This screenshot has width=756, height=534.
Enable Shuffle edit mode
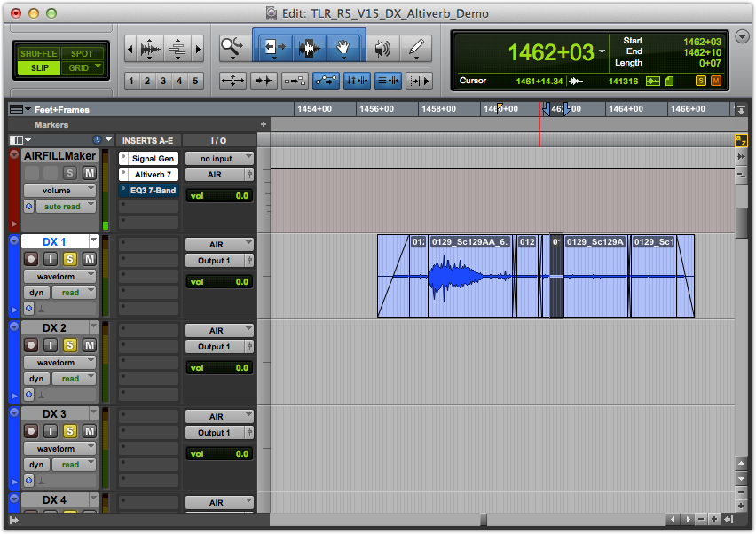click(37, 54)
